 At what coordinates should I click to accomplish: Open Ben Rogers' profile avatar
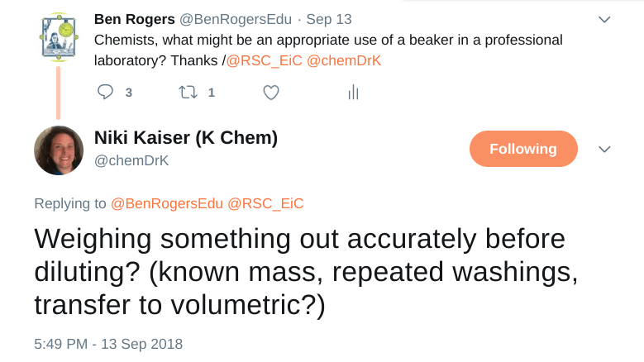(59, 34)
